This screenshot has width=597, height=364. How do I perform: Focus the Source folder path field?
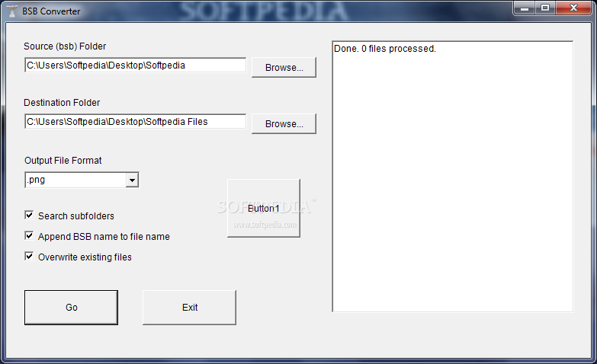(135, 65)
